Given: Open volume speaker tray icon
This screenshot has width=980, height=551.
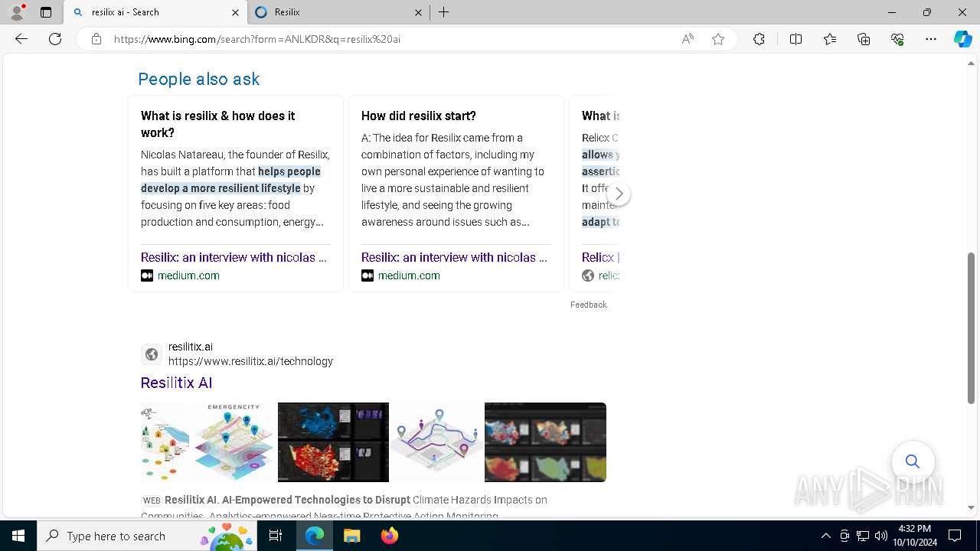Looking at the screenshot, I should 881,536.
